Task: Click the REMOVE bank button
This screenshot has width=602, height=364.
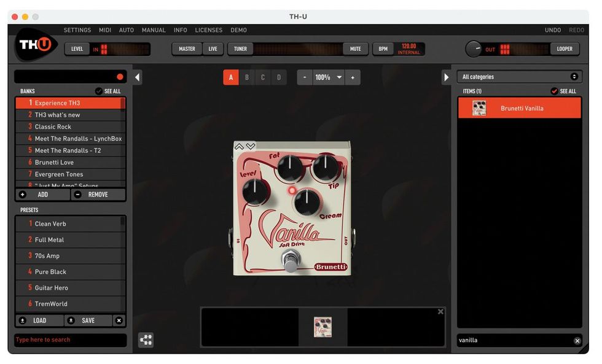Action: pyautogui.click(x=98, y=195)
